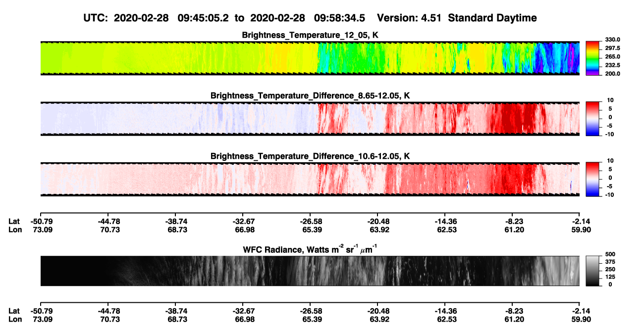This screenshot has width=644, height=330.
Task: Click the 250 label on radiance scale
Action: [x=609, y=269]
